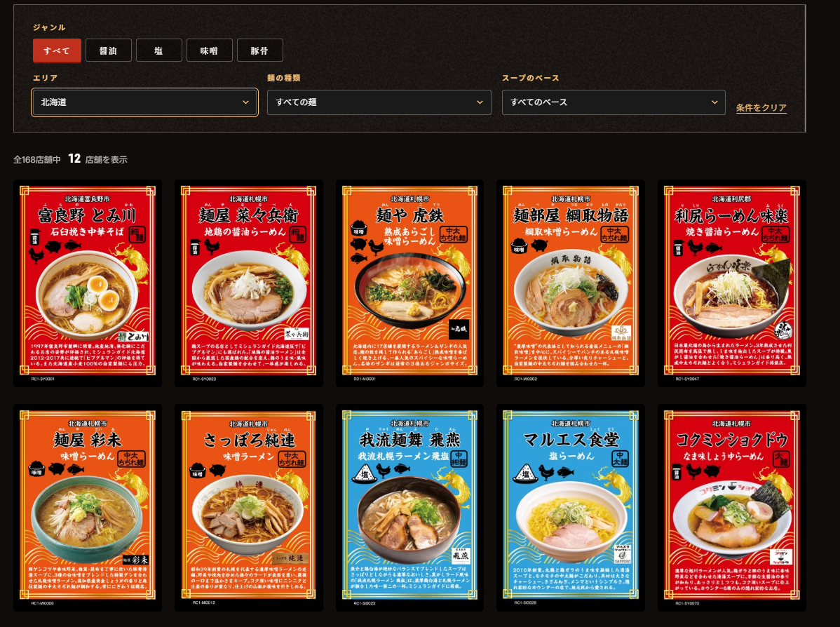Select the すべて genre filter
Viewport: 840px width, 627px height.
[57, 50]
